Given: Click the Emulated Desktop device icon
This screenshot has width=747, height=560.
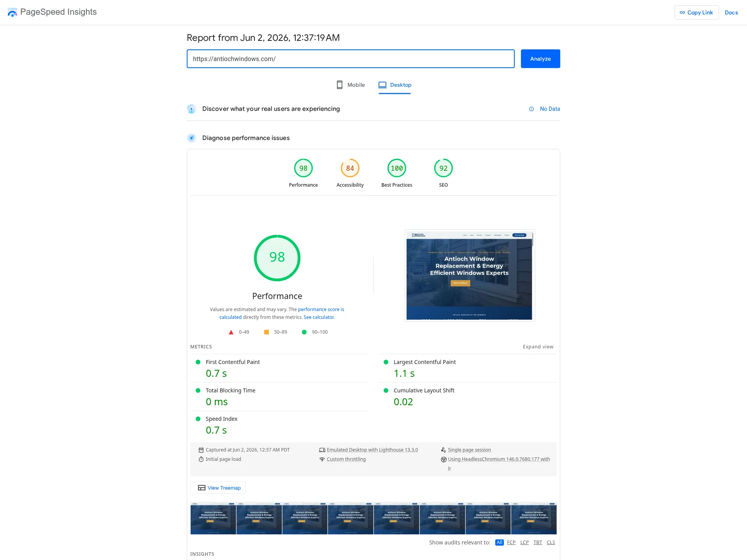Looking at the screenshot, I should [322, 450].
